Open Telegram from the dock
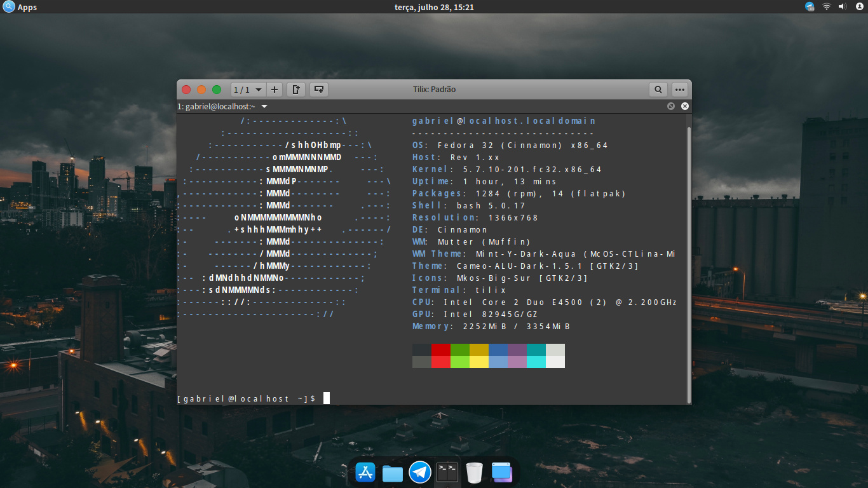Screen dimensions: 868x488 420,472
